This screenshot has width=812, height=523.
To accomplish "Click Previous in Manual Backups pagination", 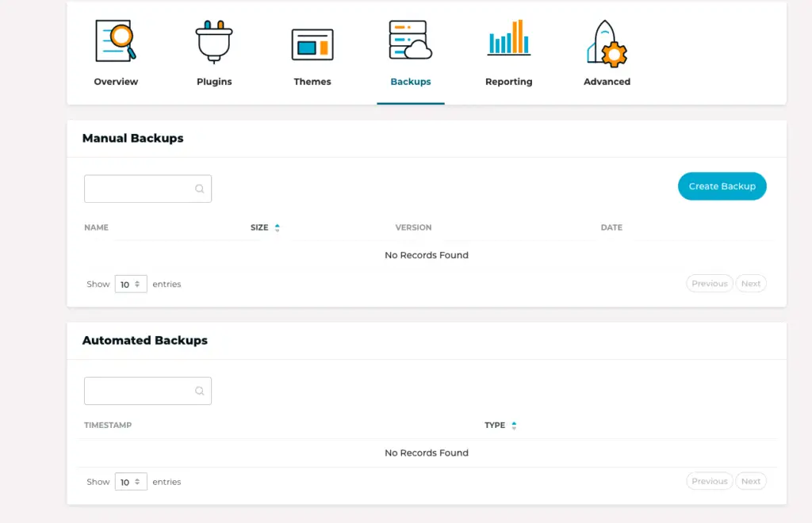I will coord(710,284).
